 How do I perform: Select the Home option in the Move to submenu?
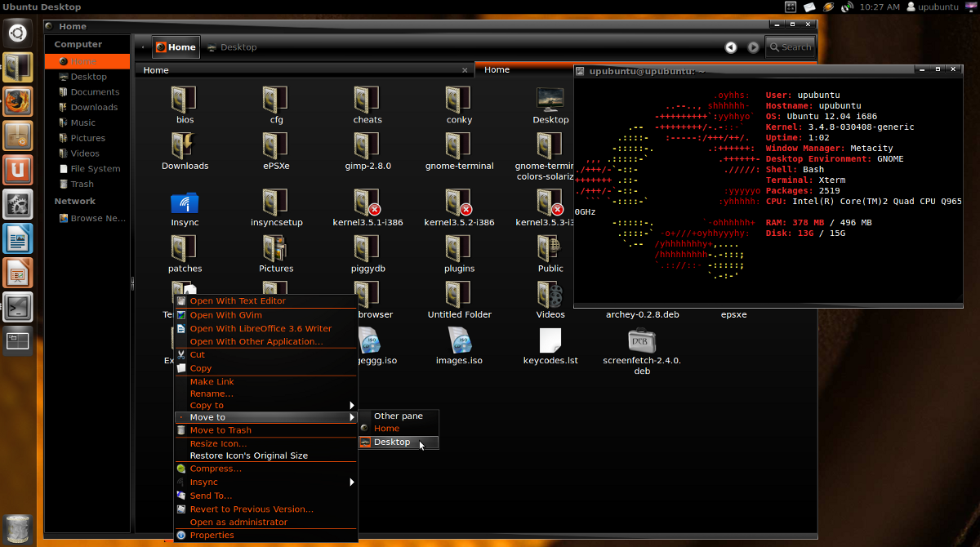[x=393, y=428]
